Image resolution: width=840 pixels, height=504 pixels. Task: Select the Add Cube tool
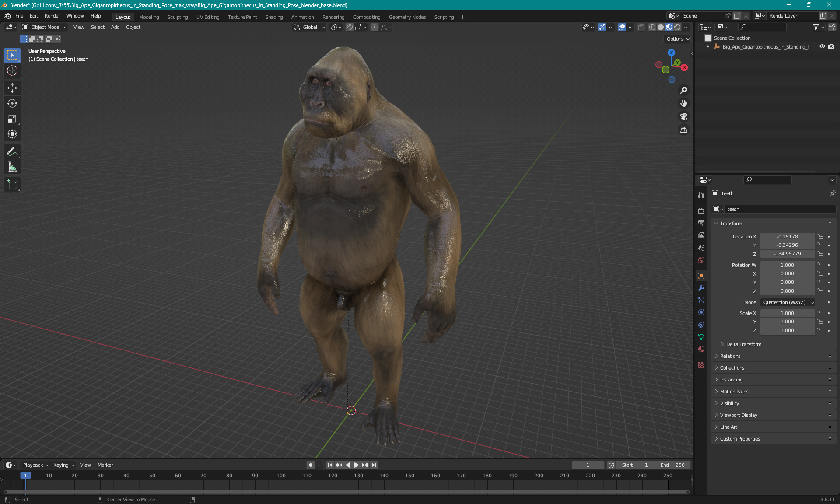12,185
